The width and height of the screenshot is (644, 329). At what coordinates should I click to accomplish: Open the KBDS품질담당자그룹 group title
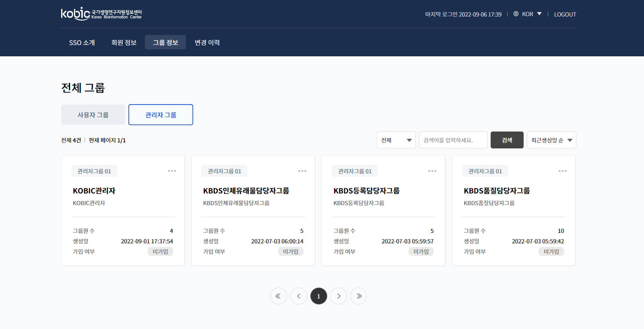pos(497,191)
